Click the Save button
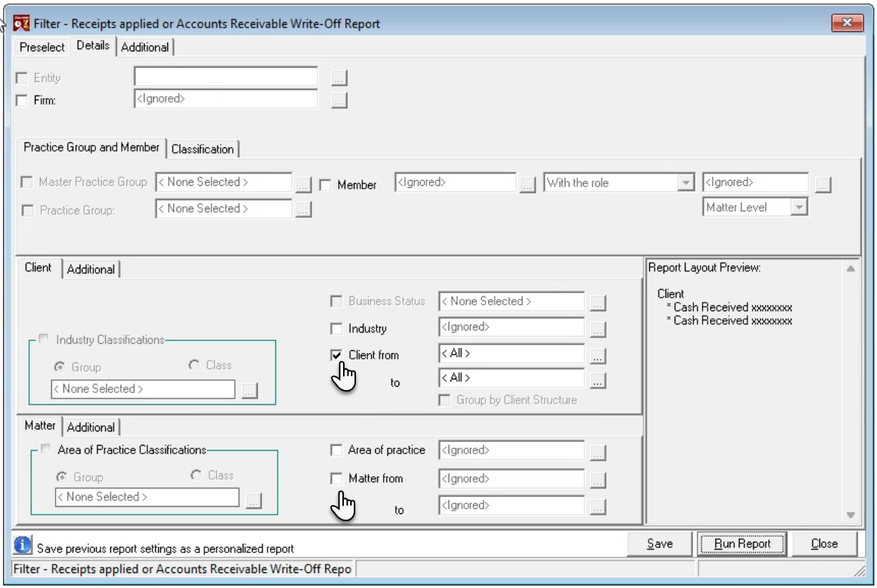877x588 pixels. 660,544
